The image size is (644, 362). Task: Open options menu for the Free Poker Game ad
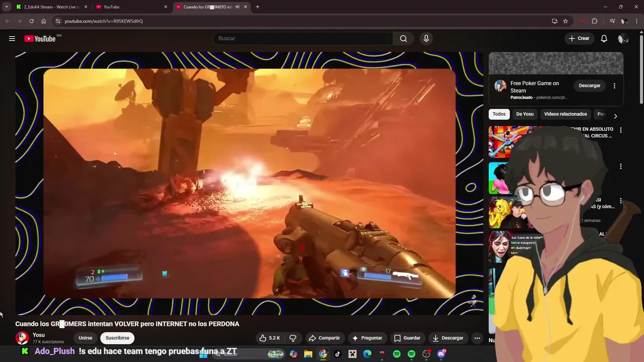(614, 86)
